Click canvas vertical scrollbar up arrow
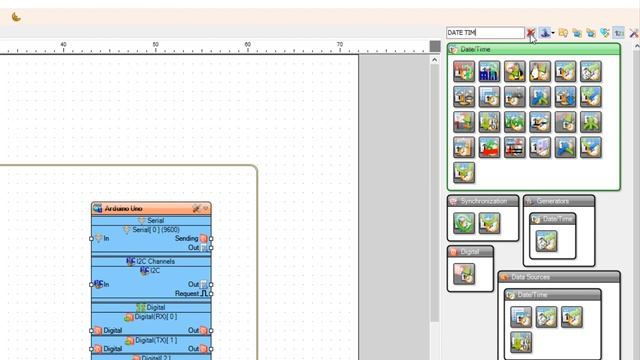 click(434, 60)
